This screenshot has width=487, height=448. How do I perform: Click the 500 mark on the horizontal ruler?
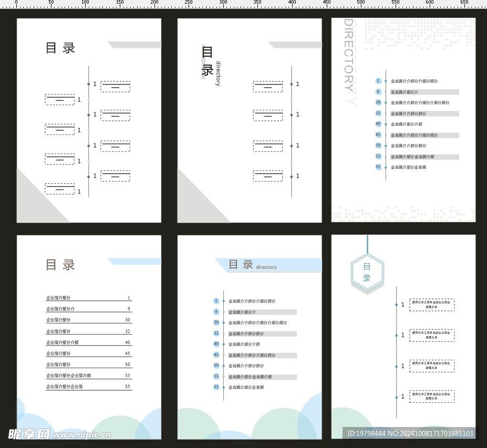pyautogui.click(x=361, y=2)
